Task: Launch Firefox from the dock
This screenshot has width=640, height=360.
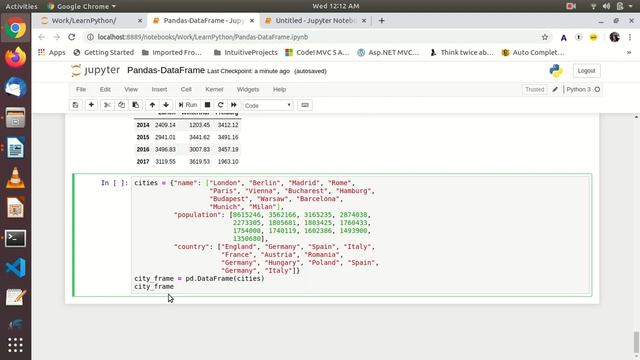Action: tap(16, 58)
